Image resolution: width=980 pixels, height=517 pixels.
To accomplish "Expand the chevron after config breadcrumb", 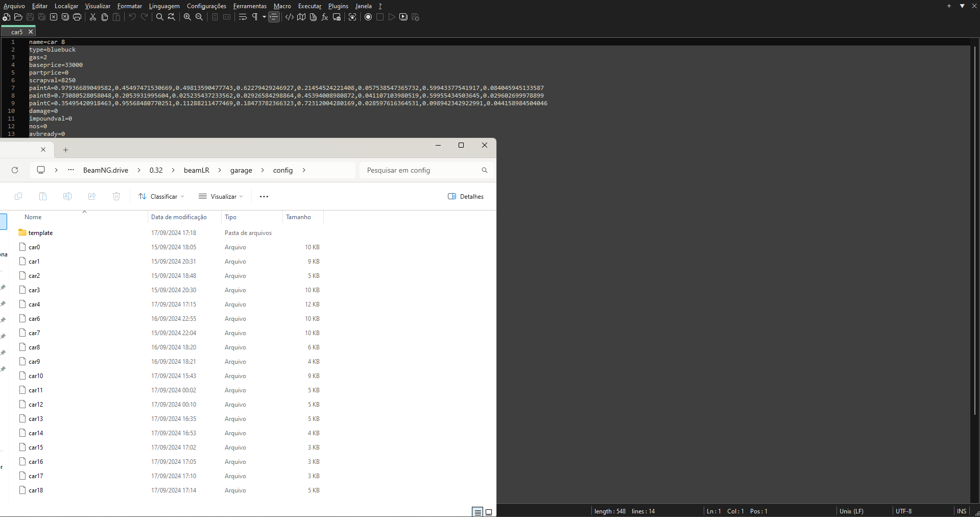I will pyautogui.click(x=304, y=170).
